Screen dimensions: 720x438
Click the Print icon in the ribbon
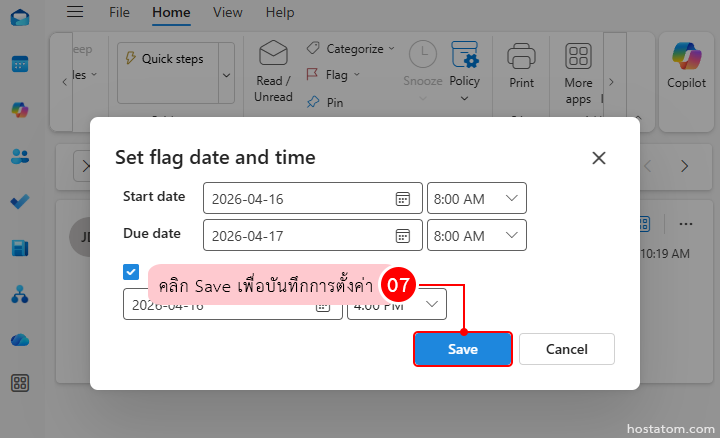pyautogui.click(x=521, y=56)
